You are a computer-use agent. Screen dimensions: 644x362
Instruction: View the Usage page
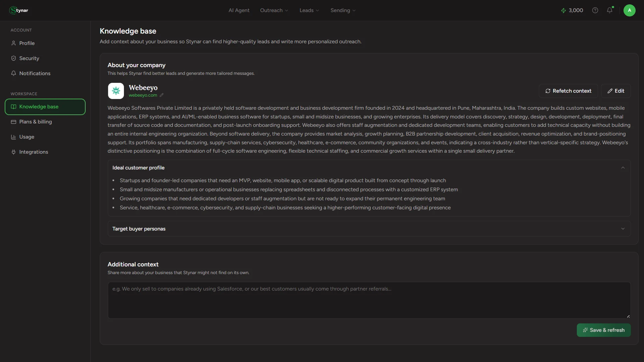coord(45,137)
